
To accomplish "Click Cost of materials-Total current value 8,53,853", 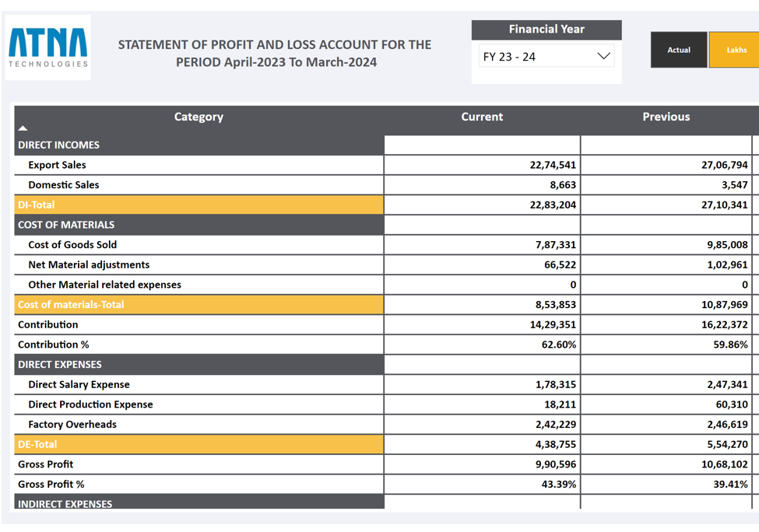I will 556,305.
